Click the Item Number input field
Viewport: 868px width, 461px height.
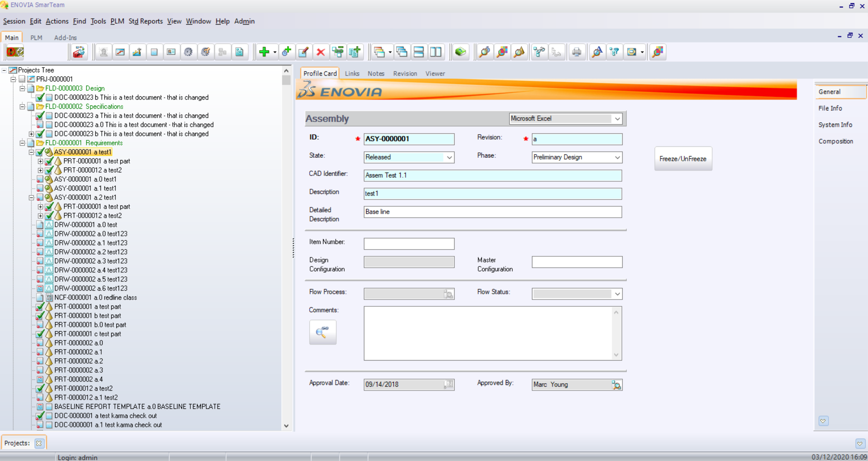(x=409, y=244)
